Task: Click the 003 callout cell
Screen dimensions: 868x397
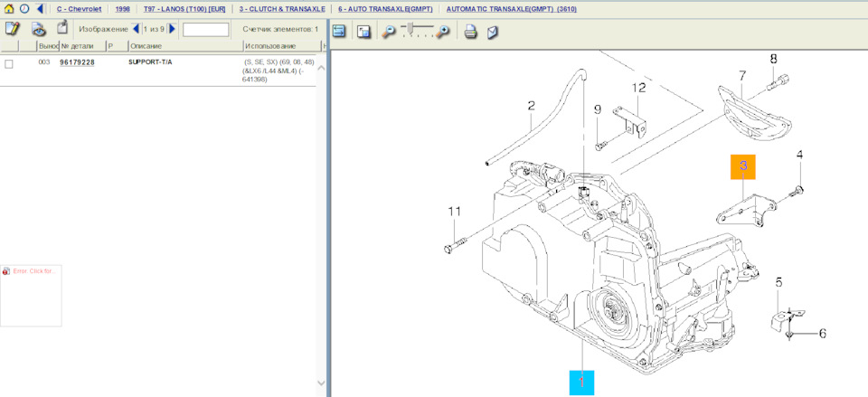Action: coord(44,62)
